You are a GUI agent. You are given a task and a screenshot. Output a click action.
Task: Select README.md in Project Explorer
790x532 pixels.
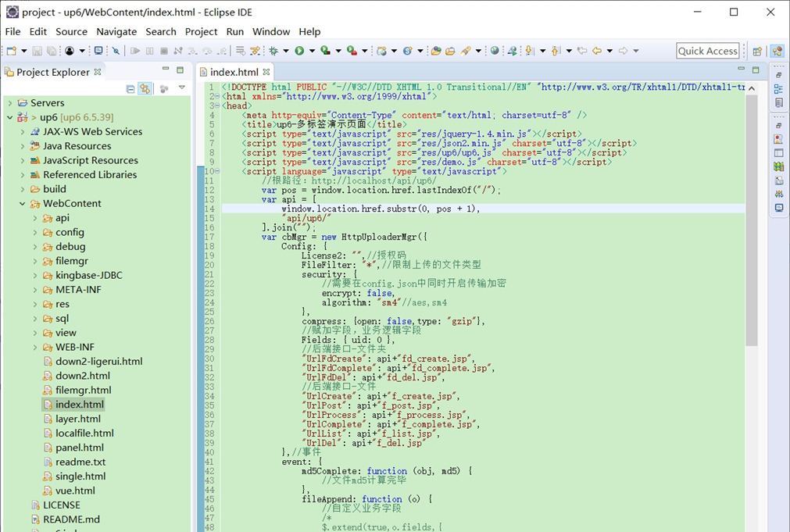71,520
